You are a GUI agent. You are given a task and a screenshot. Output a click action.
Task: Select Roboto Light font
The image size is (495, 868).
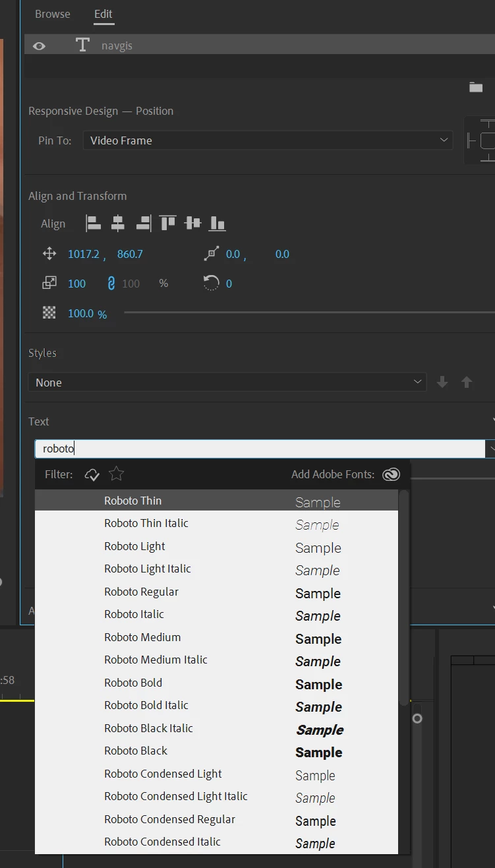[217, 546]
